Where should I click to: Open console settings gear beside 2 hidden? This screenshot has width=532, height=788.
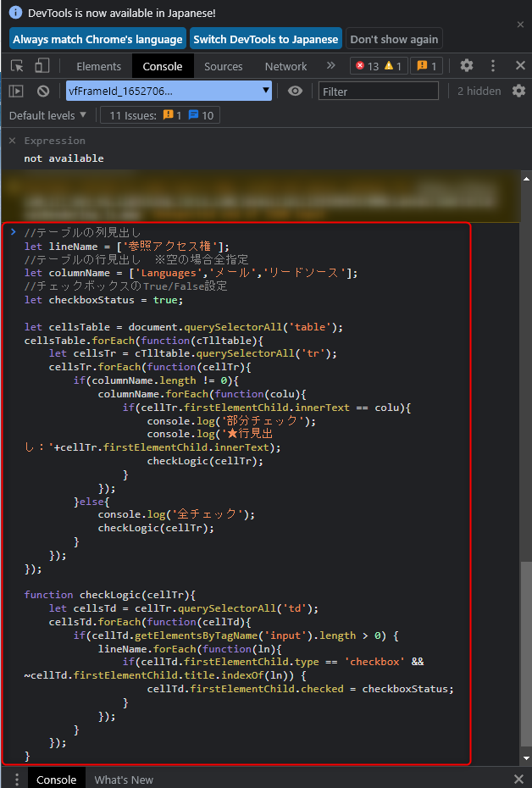518,91
